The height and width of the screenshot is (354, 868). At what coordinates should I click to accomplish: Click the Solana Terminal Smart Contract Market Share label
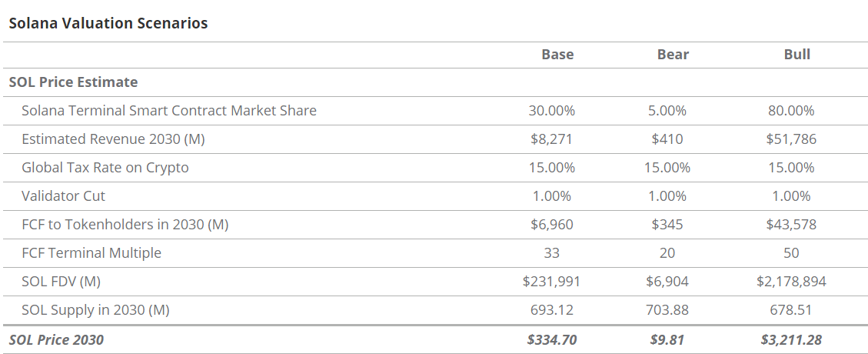click(x=169, y=110)
